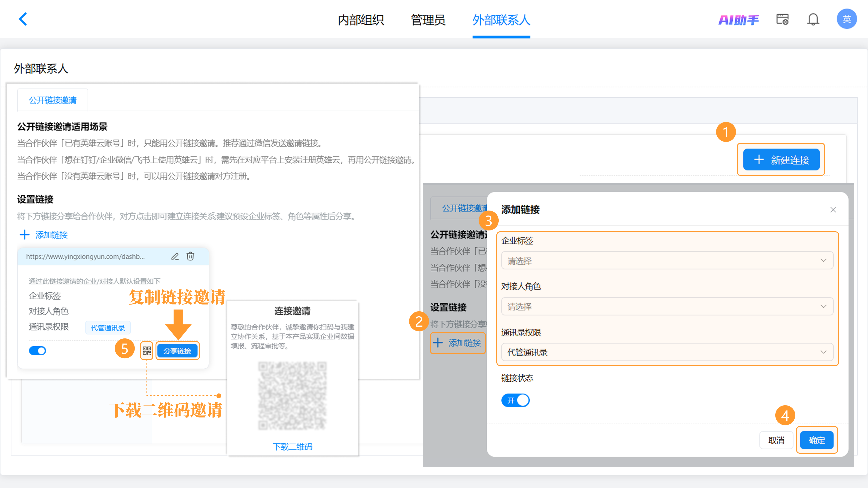Close the 添加链接 dialog
Image resolution: width=868 pixels, height=488 pixels.
point(833,210)
